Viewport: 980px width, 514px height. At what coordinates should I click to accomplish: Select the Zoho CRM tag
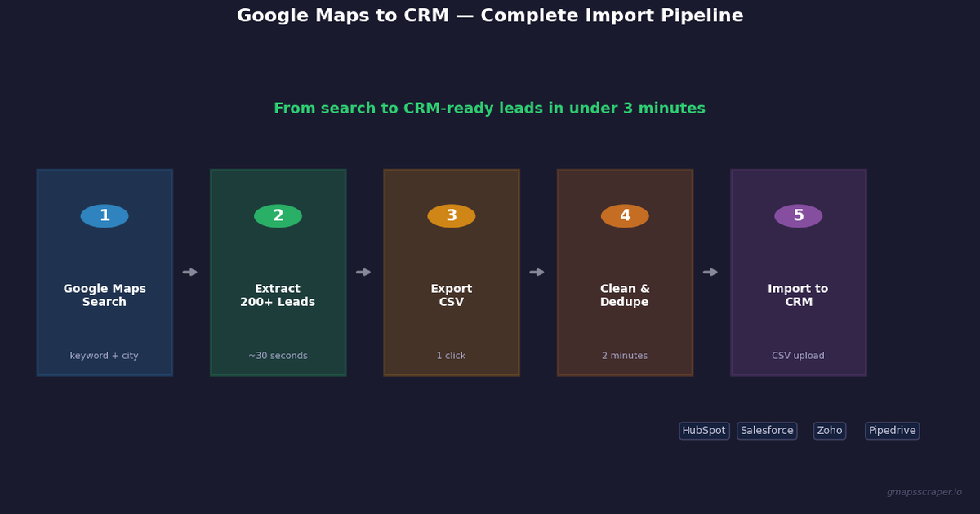pyautogui.click(x=830, y=431)
